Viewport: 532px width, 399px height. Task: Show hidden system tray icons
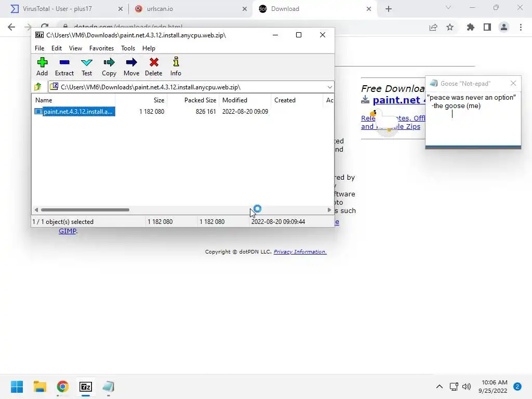439,387
